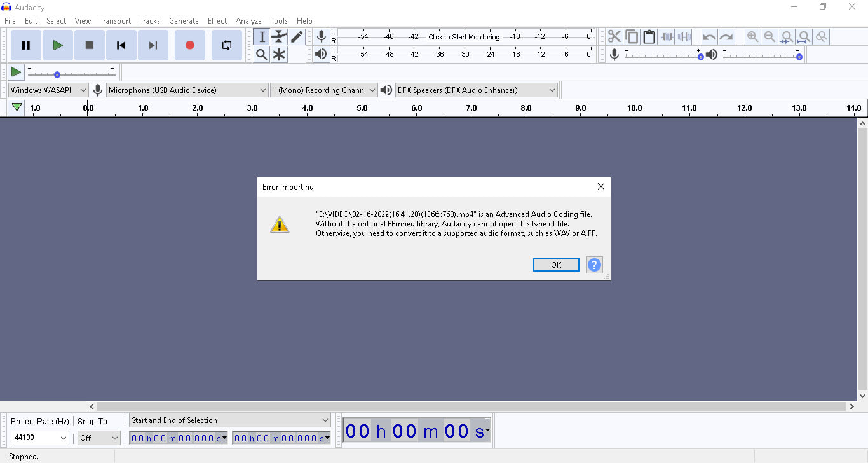The height and width of the screenshot is (463, 868).
Task: Click the Paste clipboard icon
Action: coord(649,37)
